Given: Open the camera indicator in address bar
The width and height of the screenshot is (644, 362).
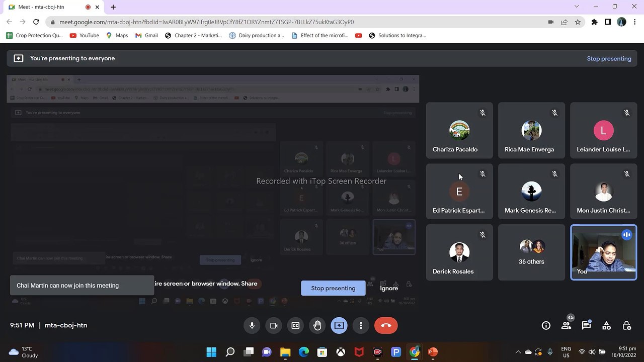Looking at the screenshot, I should point(551,22).
